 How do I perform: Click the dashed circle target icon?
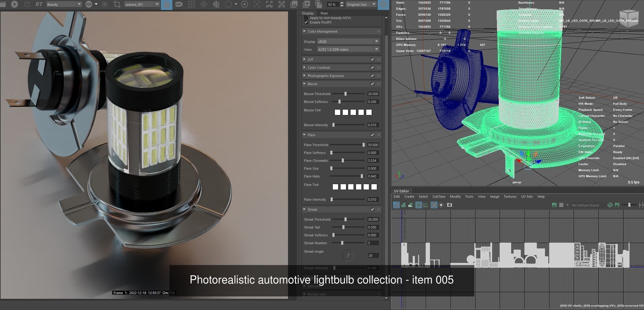pos(245,4)
